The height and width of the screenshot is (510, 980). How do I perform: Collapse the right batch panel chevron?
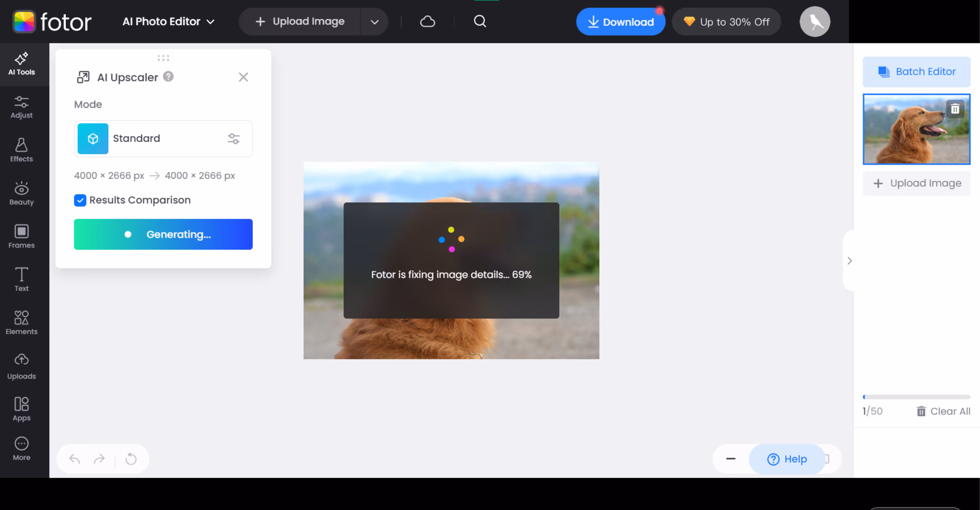click(x=849, y=261)
